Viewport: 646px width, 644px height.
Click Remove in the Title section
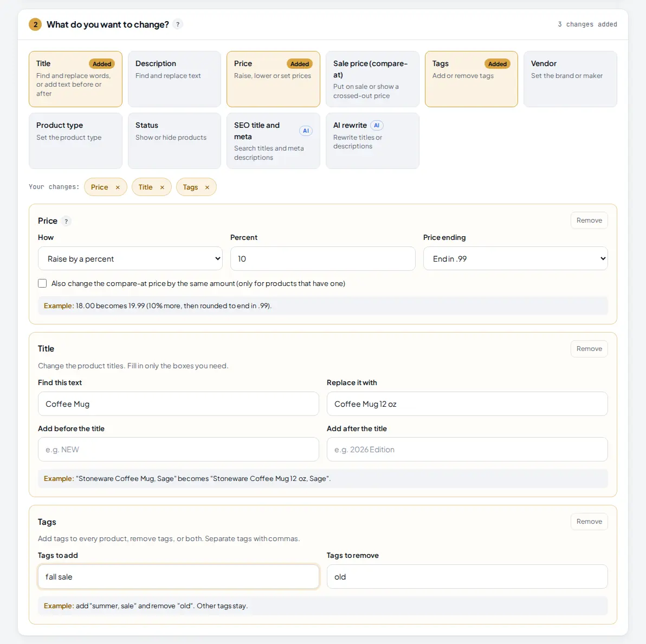[x=589, y=349]
